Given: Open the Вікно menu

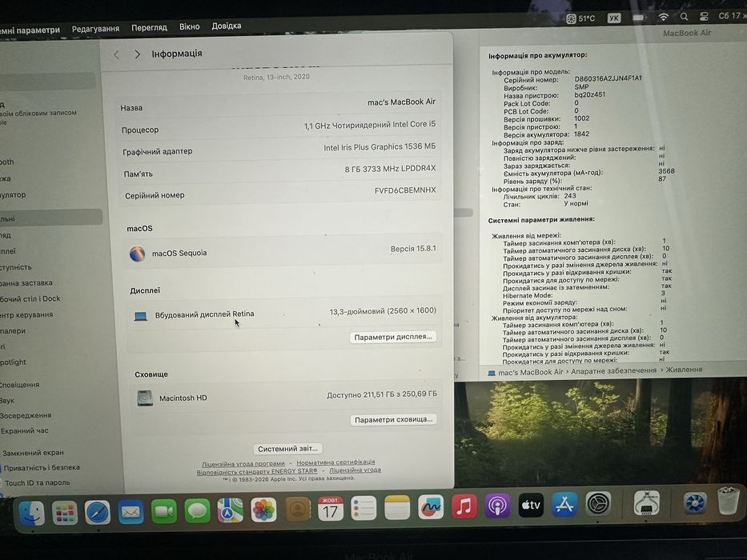Looking at the screenshot, I should pyautogui.click(x=189, y=26).
